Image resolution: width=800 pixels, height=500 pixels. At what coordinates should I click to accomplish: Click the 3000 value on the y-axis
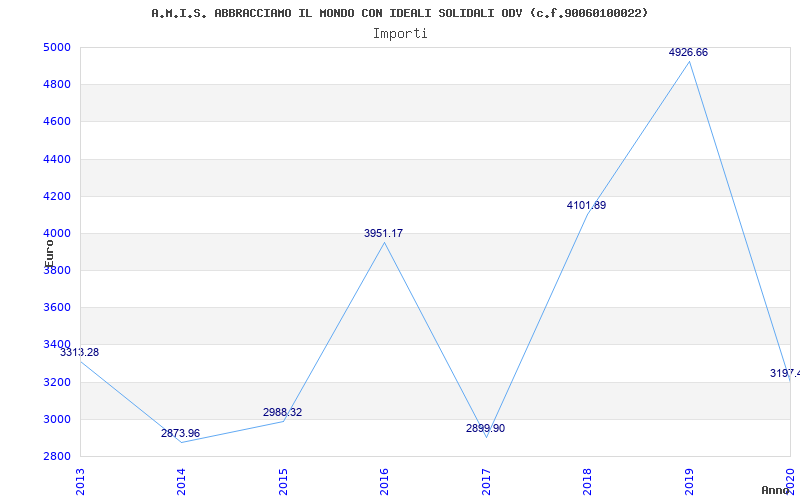[57, 419]
